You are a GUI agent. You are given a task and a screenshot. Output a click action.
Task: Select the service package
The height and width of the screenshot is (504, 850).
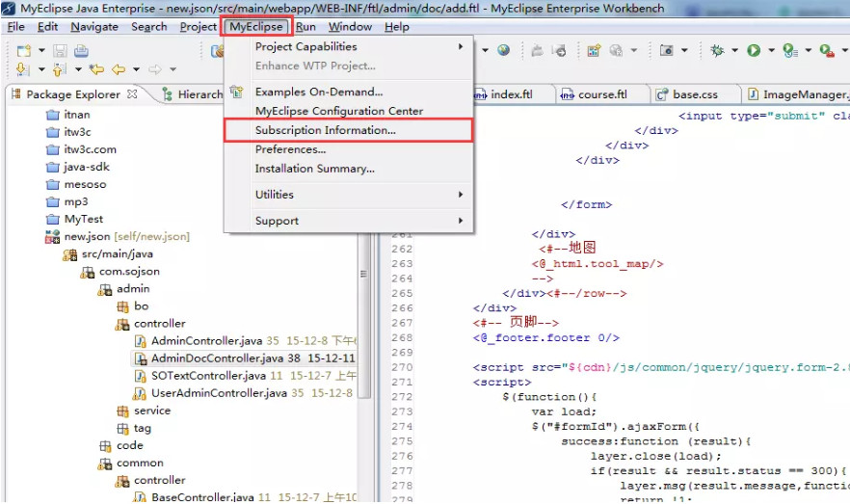(144, 411)
